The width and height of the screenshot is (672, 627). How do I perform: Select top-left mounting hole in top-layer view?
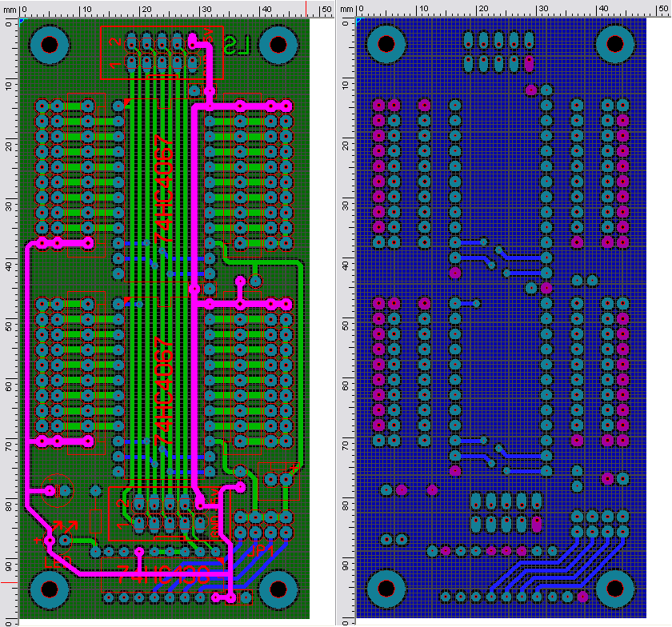click(50, 45)
